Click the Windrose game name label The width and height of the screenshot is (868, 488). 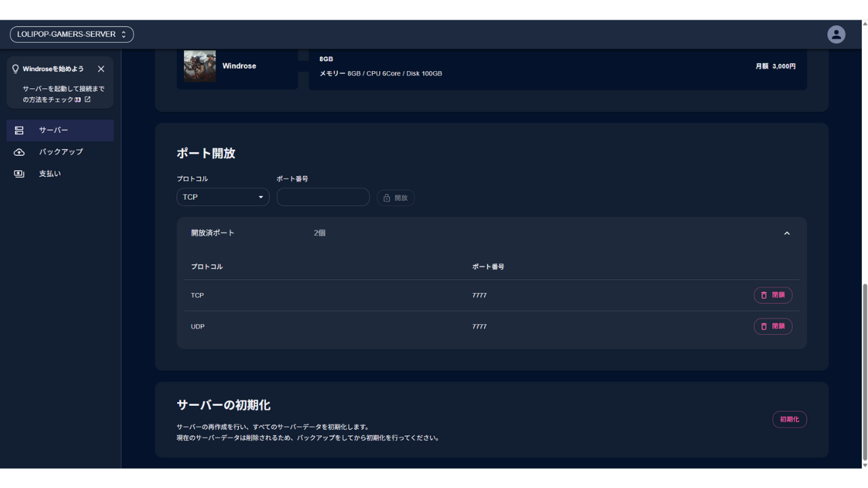point(239,66)
